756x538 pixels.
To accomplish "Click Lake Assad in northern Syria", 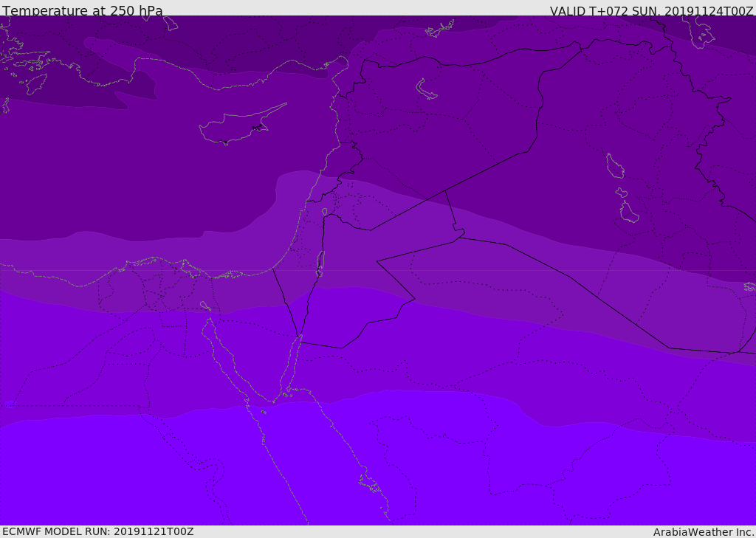I will tap(426, 89).
